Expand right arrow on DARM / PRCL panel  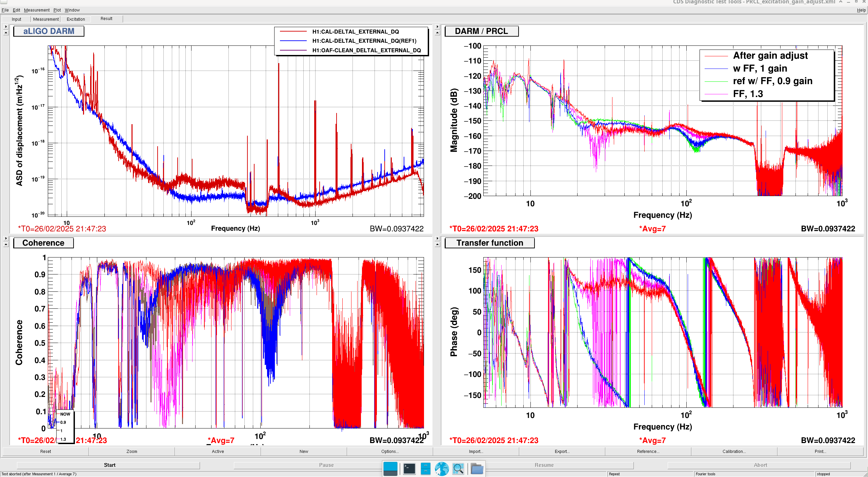[x=437, y=26]
